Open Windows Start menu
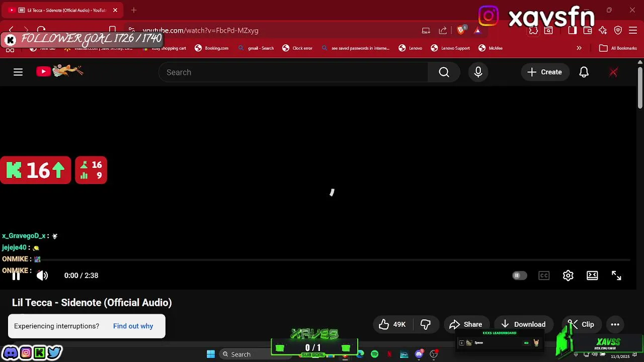 click(x=211, y=354)
